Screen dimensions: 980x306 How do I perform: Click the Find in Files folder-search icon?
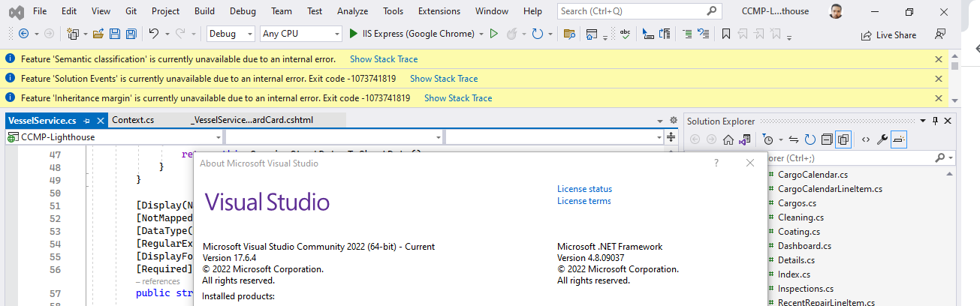569,34
